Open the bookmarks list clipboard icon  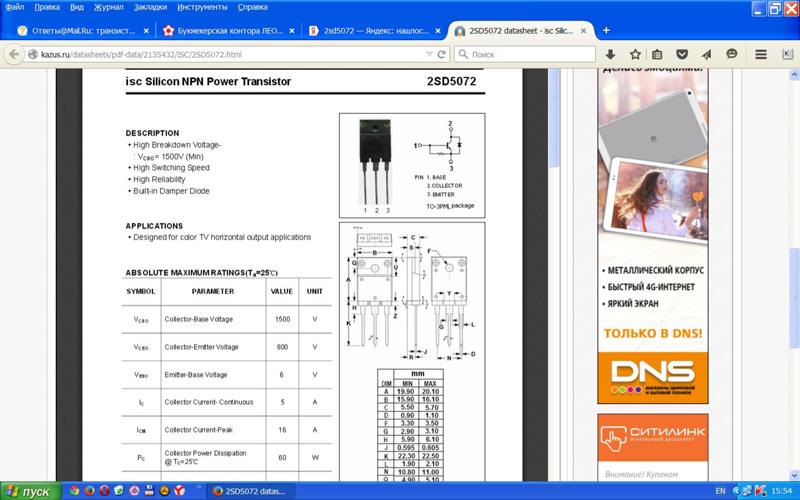pos(658,54)
